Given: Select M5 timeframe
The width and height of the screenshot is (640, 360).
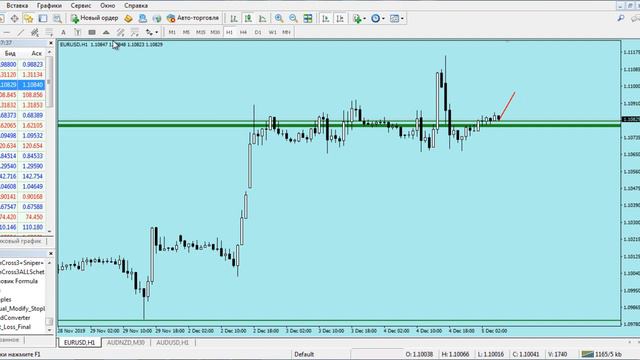Looking at the screenshot, I should (x=186, y=32).
